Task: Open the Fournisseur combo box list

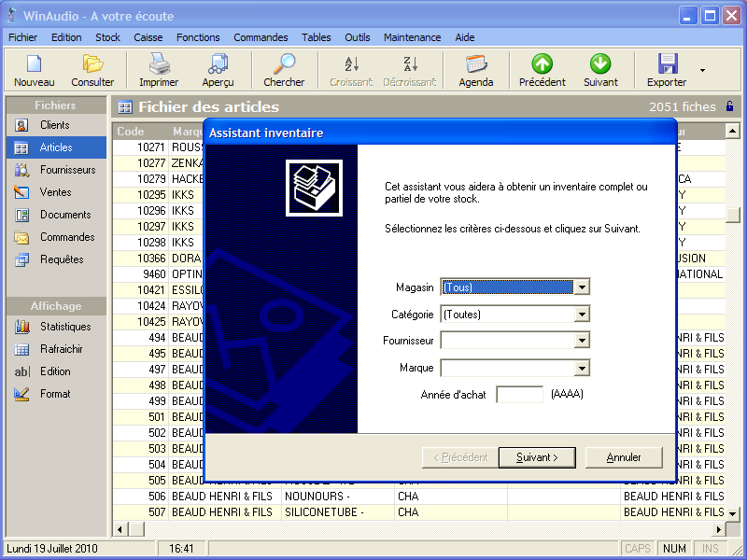Action: [x=582, y=341]
